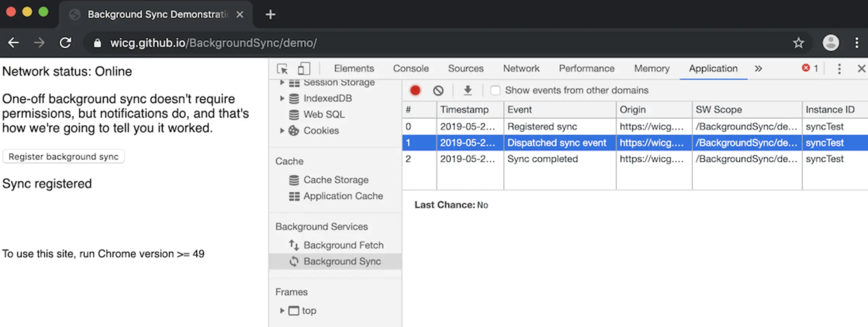Enable Show events from other domains
Screen dimensions: 868x327
pyautogui.click(x=495, y=90)
